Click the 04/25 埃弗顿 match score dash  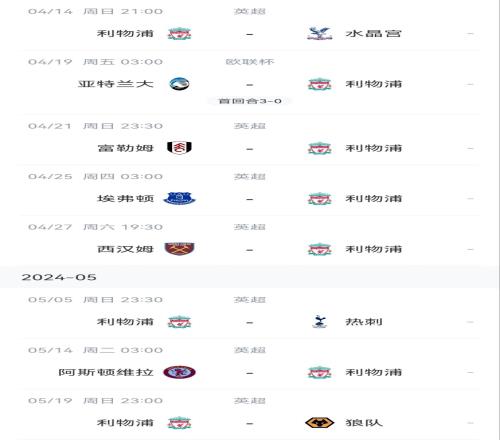249,199
